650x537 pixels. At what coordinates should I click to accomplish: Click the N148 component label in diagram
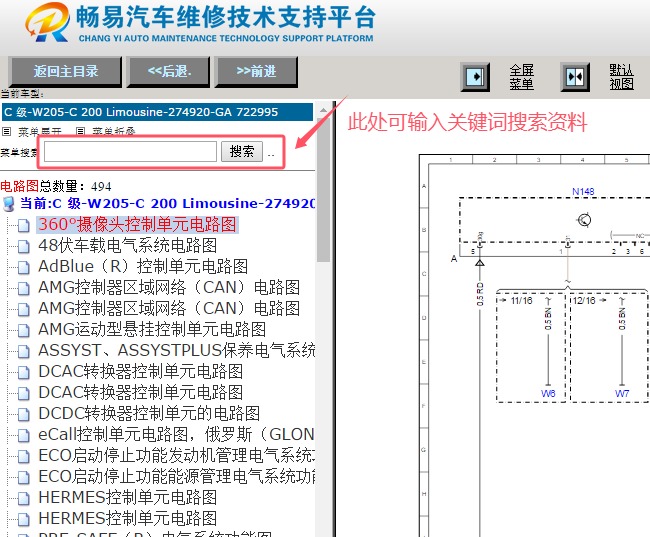click(x=583, y=192)
